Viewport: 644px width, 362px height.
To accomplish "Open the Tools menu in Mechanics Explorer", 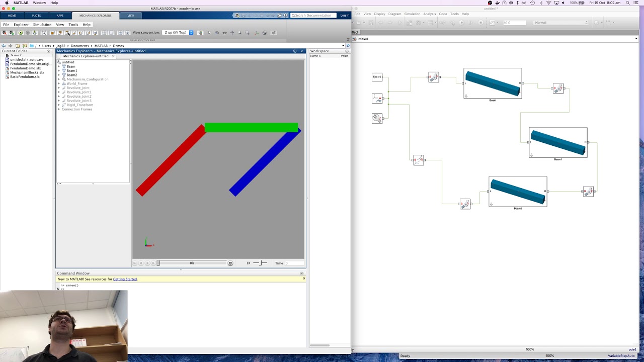I will [73, 25].
